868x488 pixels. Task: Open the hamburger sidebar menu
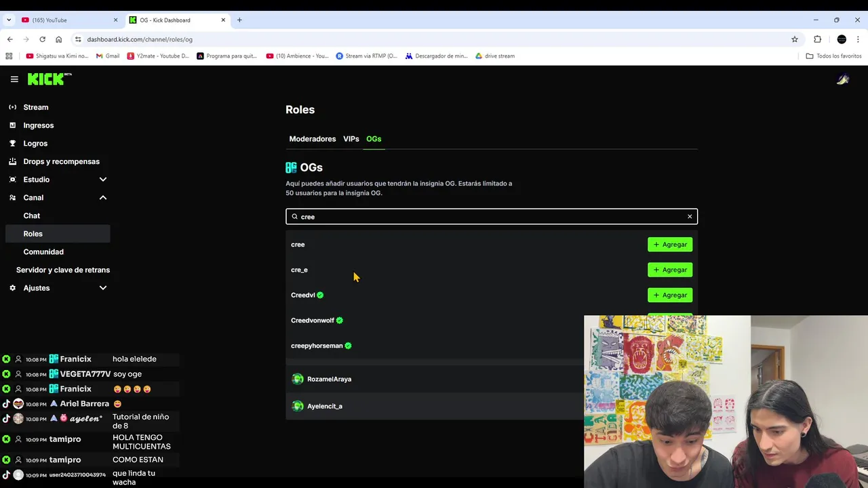(14, 79)
